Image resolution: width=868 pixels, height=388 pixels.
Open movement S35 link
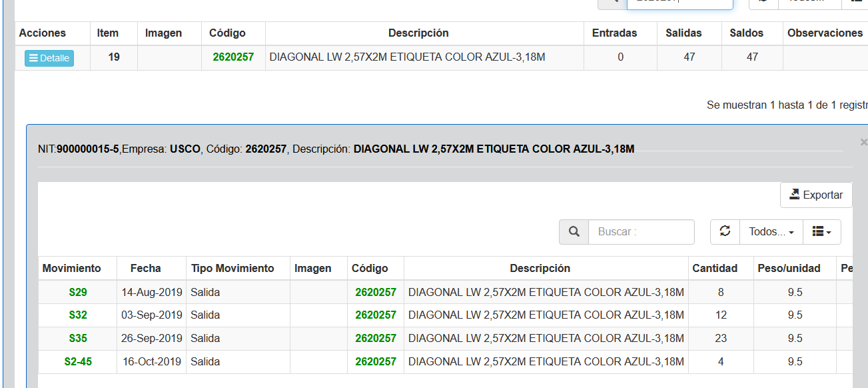point(78,338)
